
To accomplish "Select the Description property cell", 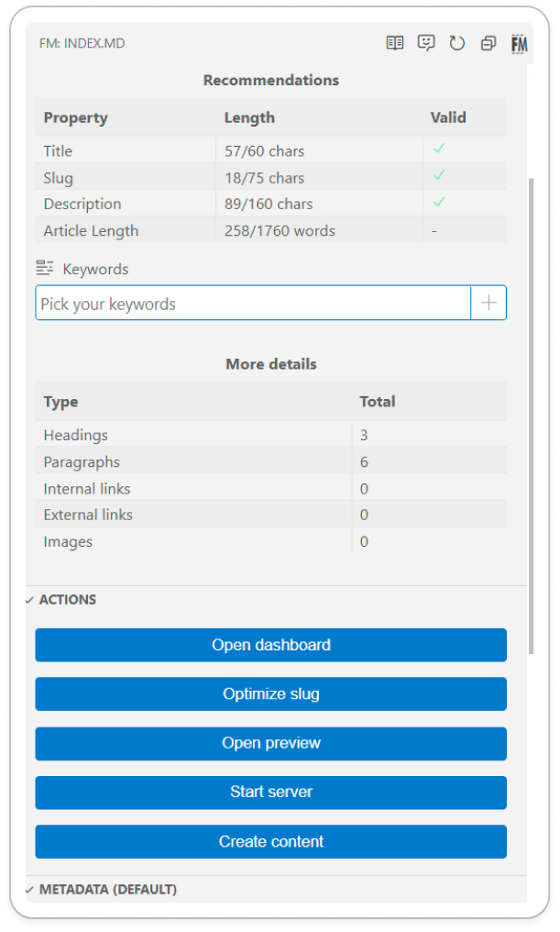I will point(126,204).
